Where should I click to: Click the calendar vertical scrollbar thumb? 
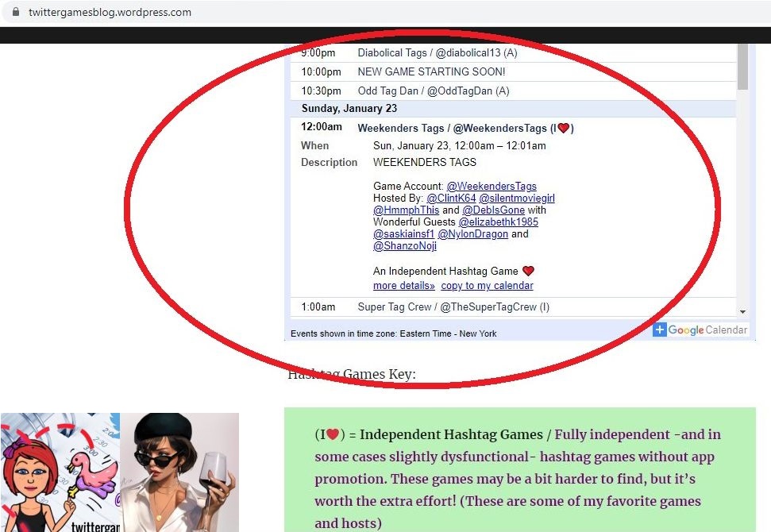pos(742,67)
